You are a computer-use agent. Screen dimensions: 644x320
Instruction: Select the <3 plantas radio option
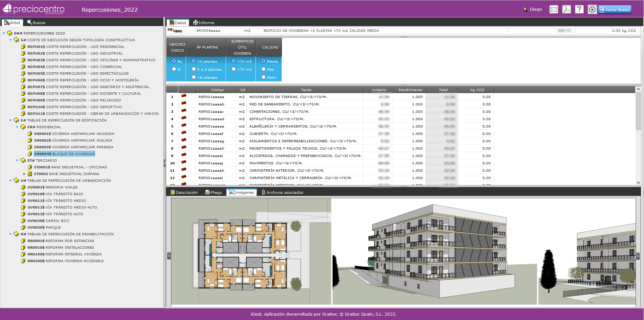pyautogui.click(x=194, y=61)
